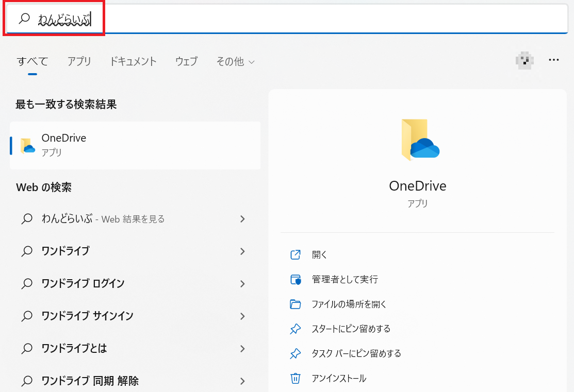Expand arrow for わんどらいぶ web result

click(x=242, y=219)
